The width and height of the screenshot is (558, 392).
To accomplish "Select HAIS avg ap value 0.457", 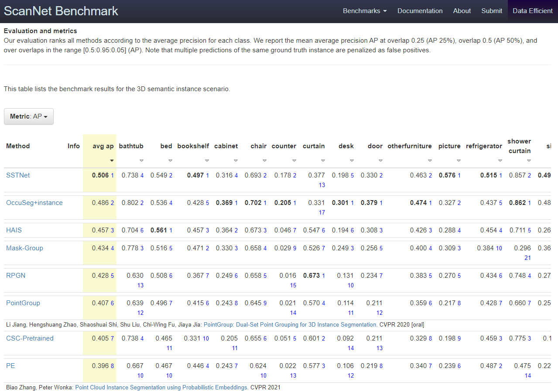I will (x=100, y=230).
